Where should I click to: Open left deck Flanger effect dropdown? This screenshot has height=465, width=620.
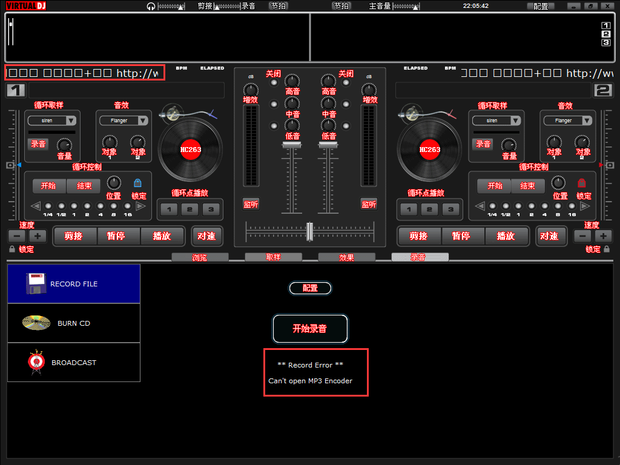[x=144, y=119]
